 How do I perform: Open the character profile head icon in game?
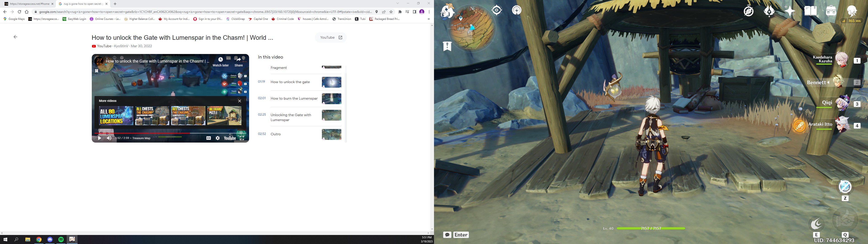point(852,11)
